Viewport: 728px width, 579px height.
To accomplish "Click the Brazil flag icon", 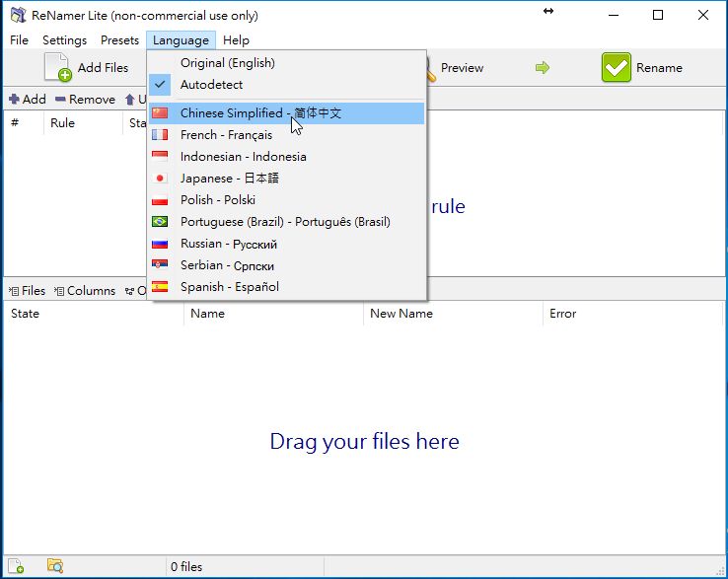I will [160, 222].
